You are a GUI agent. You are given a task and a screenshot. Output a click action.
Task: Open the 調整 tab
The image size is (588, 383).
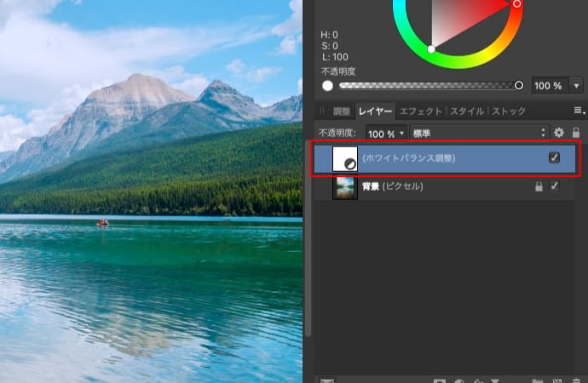point(341,111)
